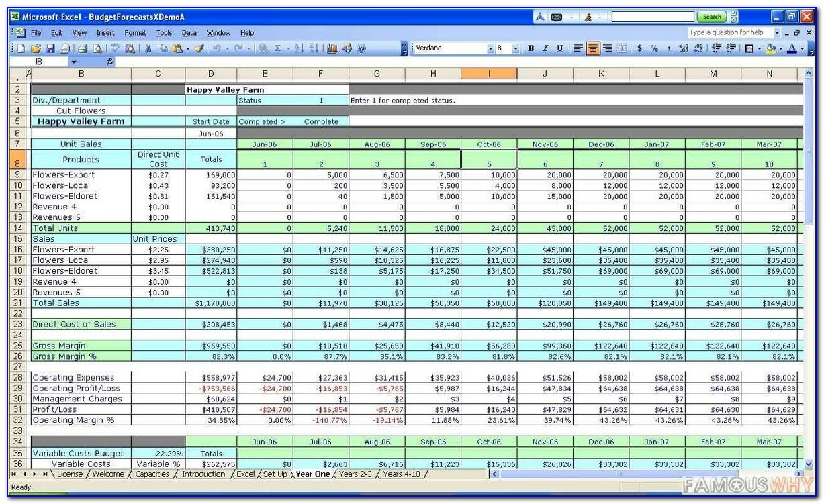Viewport: 824px width, 504px height.
Task: Click the Insert Function fx button
Action: [x=110, y=62]
